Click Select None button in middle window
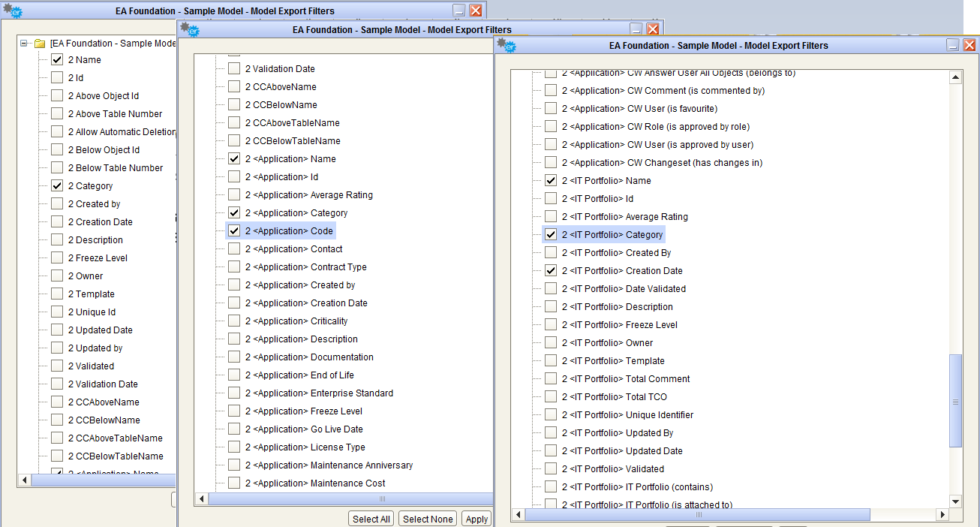The image size is (980, 527). (x=428, y=519)
